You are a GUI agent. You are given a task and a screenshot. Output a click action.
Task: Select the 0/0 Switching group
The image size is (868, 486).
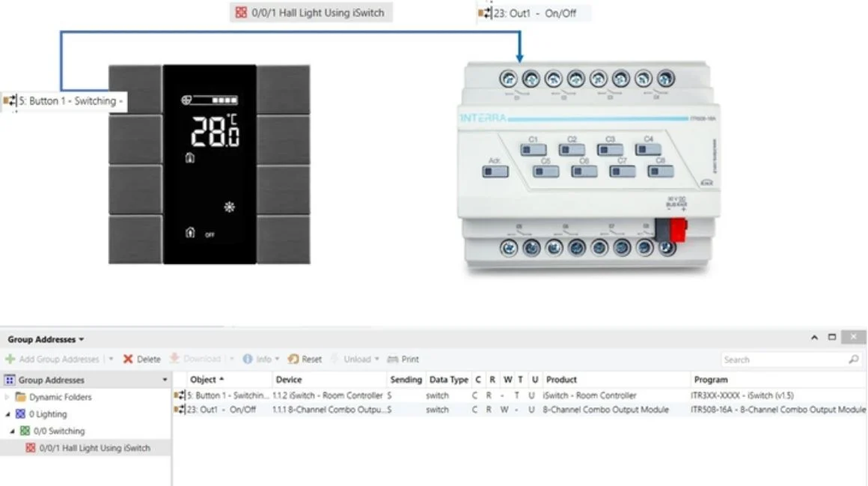(59, 431)
